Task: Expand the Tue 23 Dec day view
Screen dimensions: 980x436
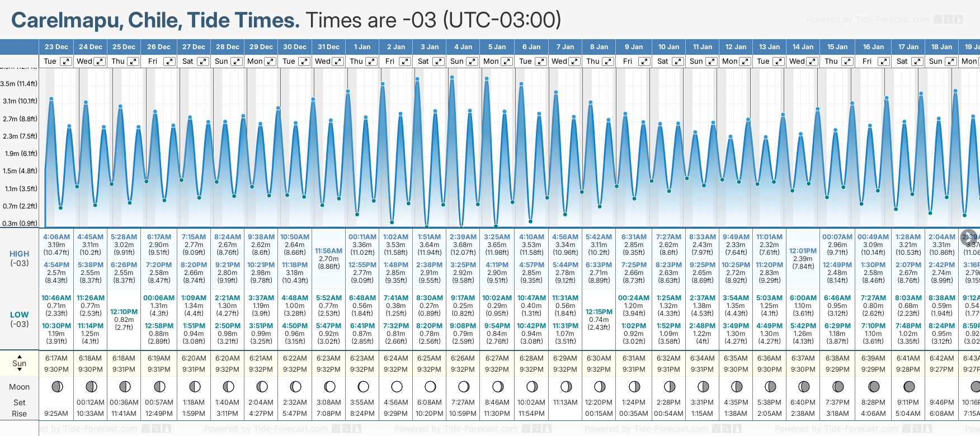Action: (66, 61)
